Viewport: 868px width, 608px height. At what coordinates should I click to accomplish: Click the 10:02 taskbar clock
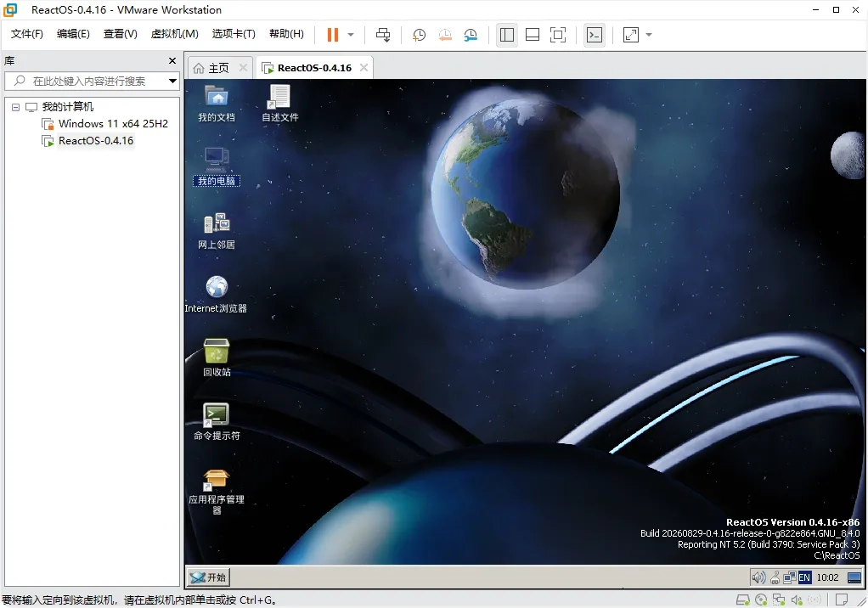pyautogui.click(x=827, y=577)
